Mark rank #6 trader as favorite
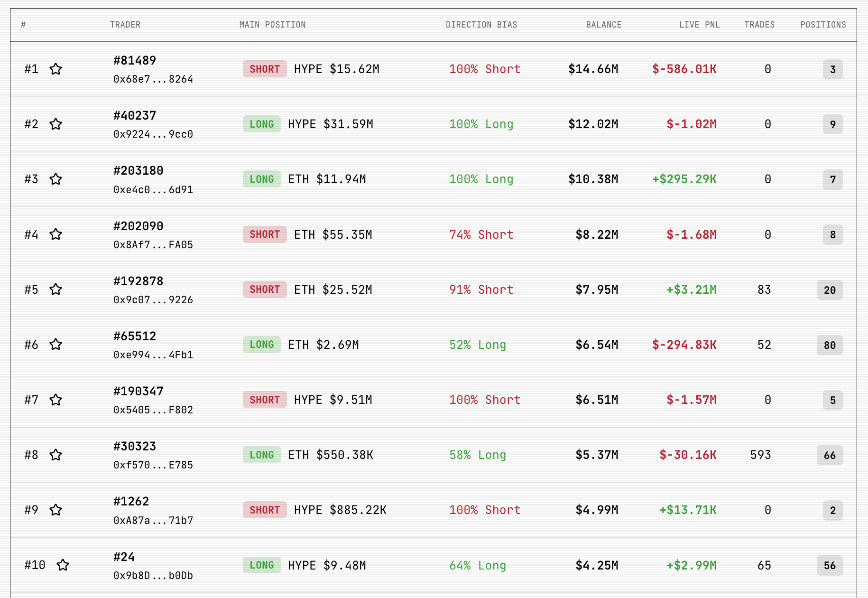 point(56,345)
